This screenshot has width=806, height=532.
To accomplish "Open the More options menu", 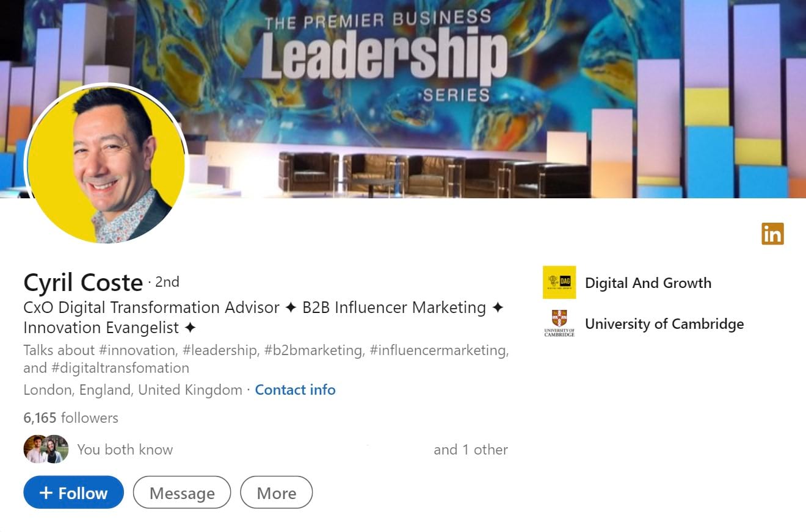I will (x=277, y=492).
